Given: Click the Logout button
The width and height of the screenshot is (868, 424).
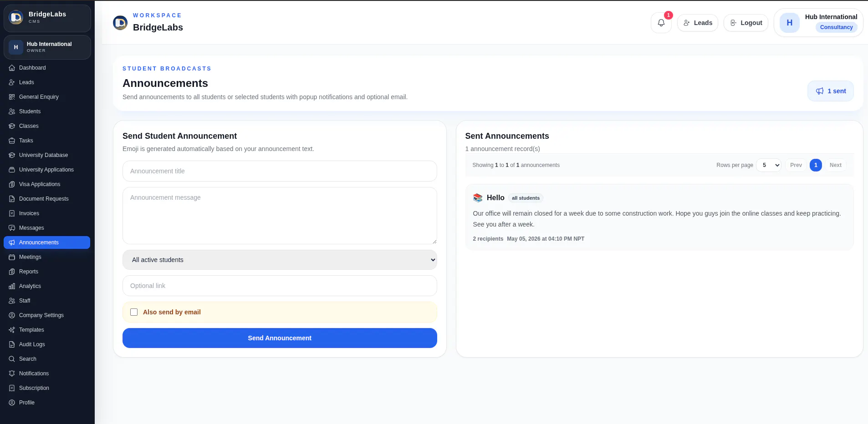Looking at the screenshot, I should [x=746, y=23].
